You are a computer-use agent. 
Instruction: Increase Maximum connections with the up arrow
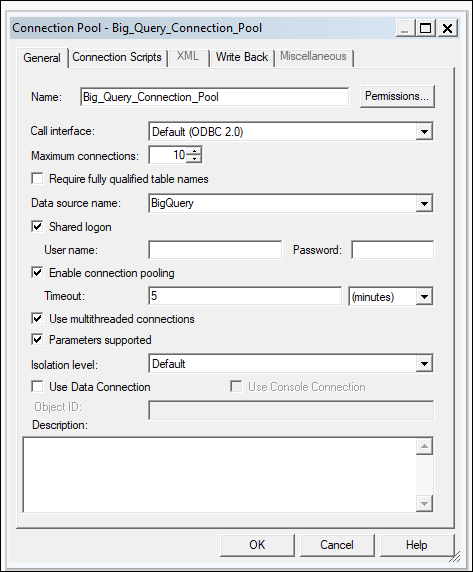(194, 151)
